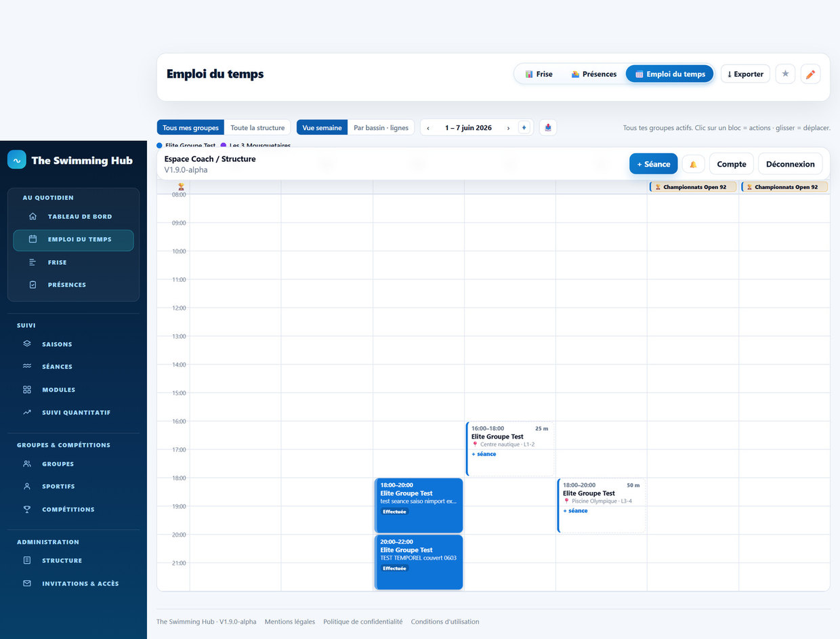Image resolution: width=840 pixels, height=639 pixels.
Task: Click the Suivi quantitatif trend icon
Action: point(27,412)
